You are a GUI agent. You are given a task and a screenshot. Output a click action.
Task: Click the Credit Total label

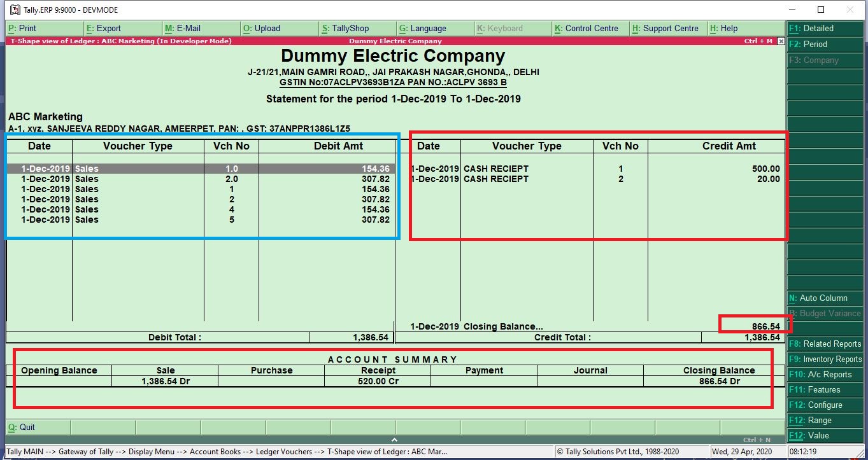pyautogui.click(x=562, y=337)
